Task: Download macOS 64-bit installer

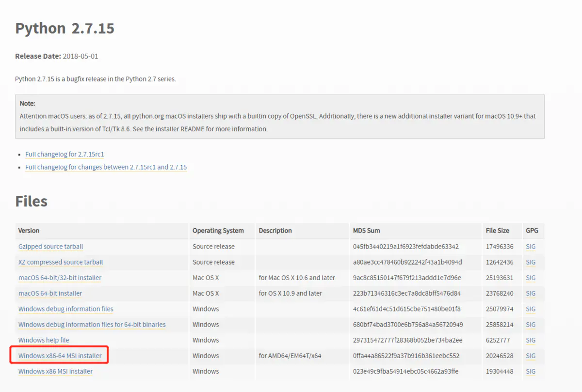Action: point(50,293)
